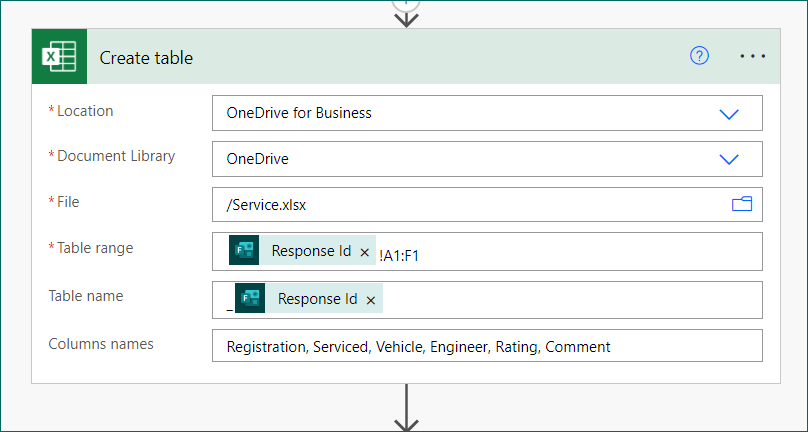Click the Response Id token in Table range
Viewport: 808px width, 432px height.
(x=311, y=251)
